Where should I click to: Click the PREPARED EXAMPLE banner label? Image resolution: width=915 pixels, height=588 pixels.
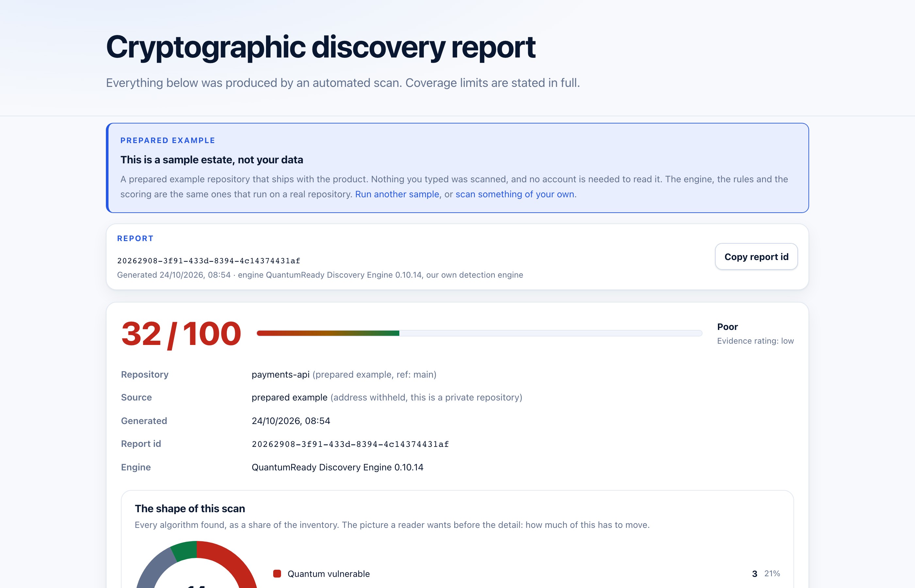point(168,140)
